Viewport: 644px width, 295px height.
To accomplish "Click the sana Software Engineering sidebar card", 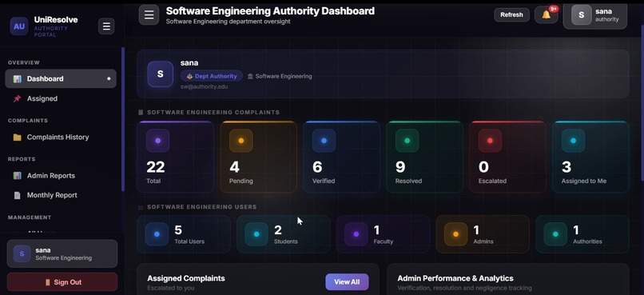I will (62, 253).
